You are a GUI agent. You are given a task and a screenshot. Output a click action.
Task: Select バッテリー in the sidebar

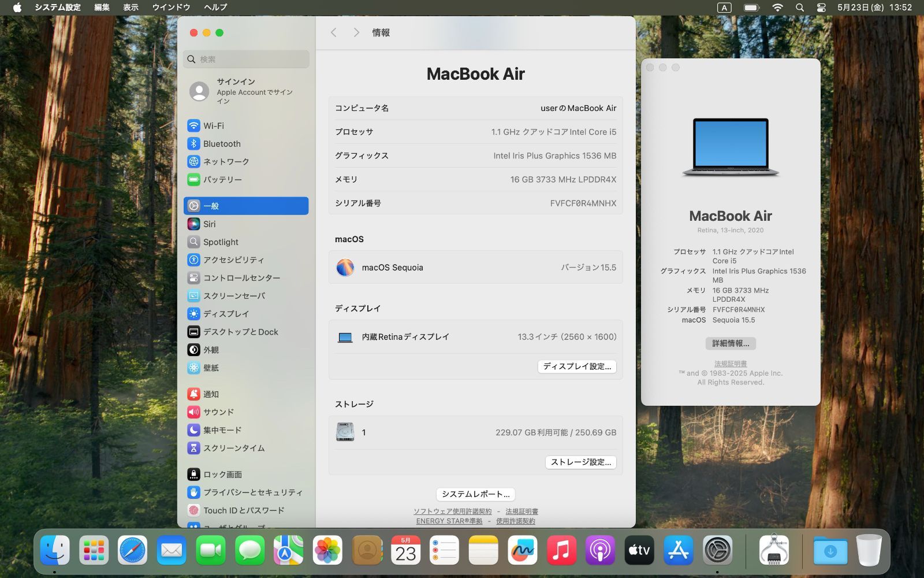[x=246, y=179]
